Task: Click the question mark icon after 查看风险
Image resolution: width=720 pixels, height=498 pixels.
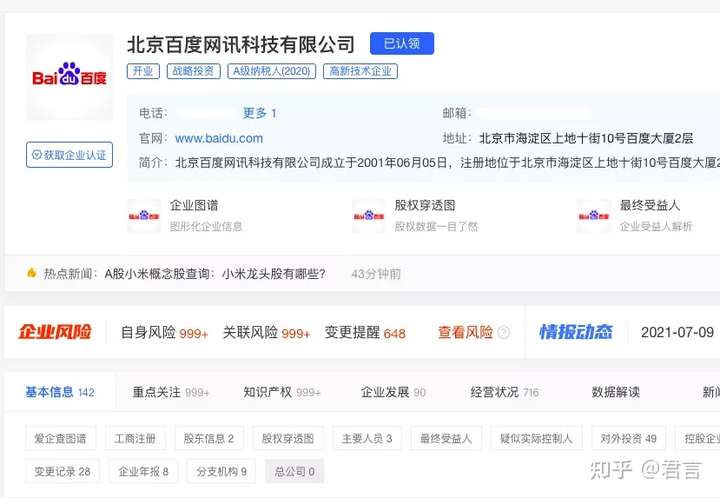Action: click(504, 332)
